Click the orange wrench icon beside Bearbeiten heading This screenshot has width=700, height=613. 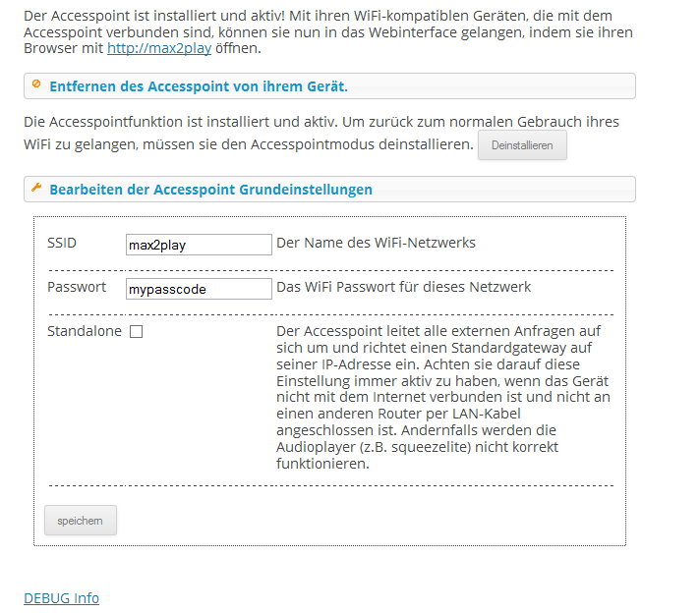tap(36, 188)
